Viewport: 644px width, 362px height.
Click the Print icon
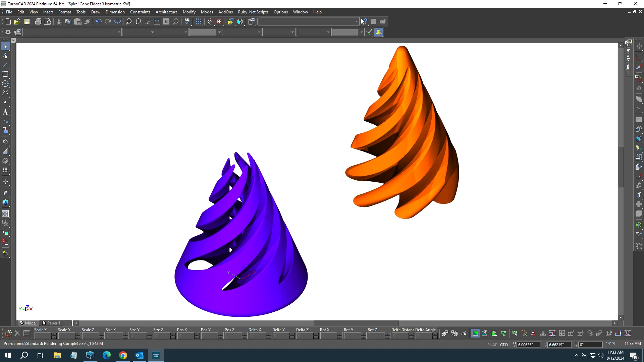click(x=38, y=21)
